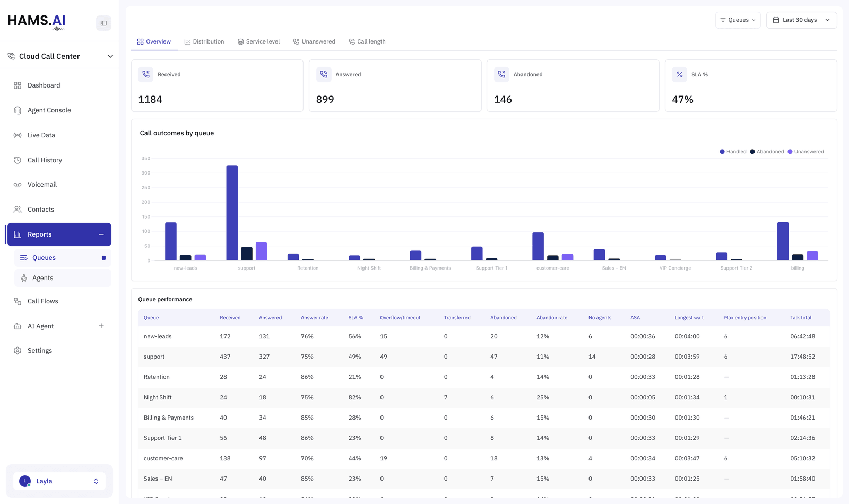Click the Agents icon in submenu
This screenshot has height=504, width=849.
coord(24,278)
